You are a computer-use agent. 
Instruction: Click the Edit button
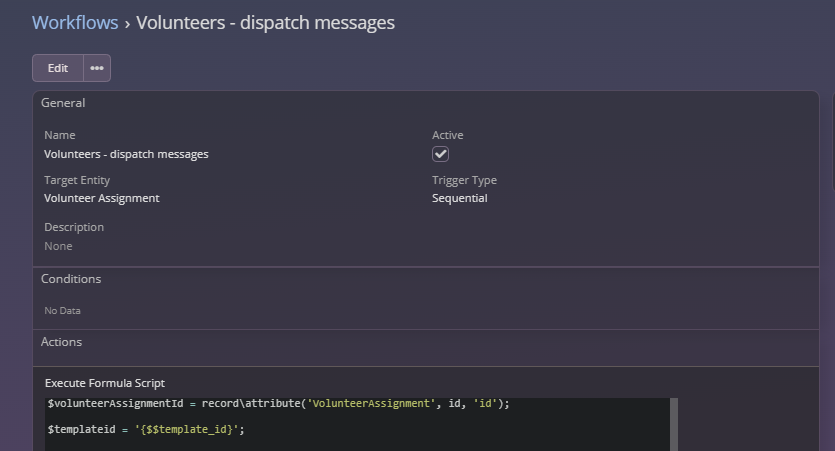pyautogui.click(x=58, y=68)
